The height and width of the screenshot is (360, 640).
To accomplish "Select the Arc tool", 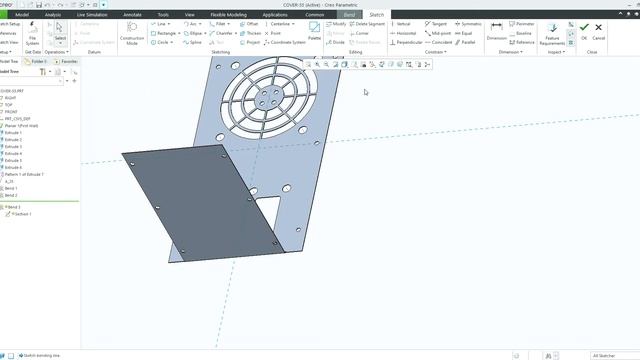I will pos(190,24).
